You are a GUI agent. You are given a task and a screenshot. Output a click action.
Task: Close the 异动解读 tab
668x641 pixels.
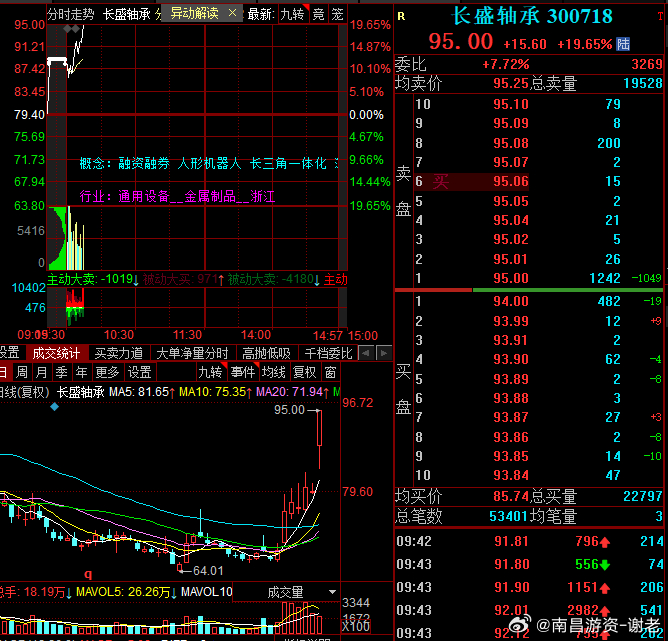(x=232, y=14)
